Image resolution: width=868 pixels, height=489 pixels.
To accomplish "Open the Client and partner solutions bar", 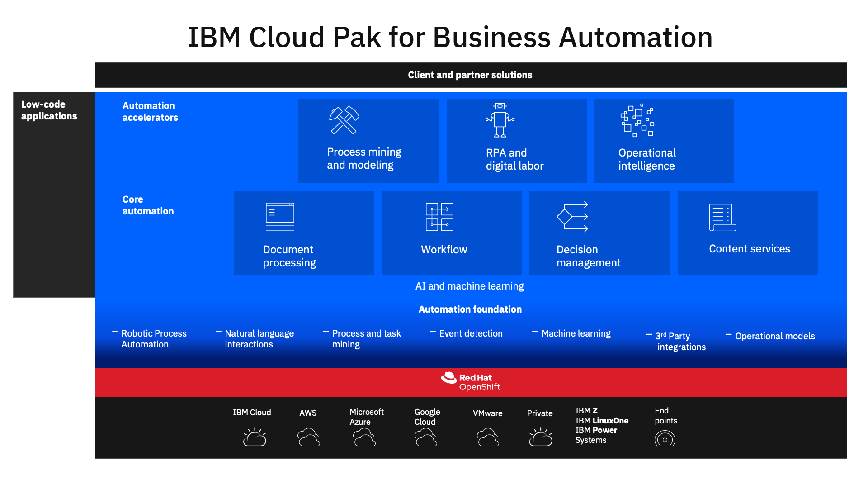I will 471,75.
